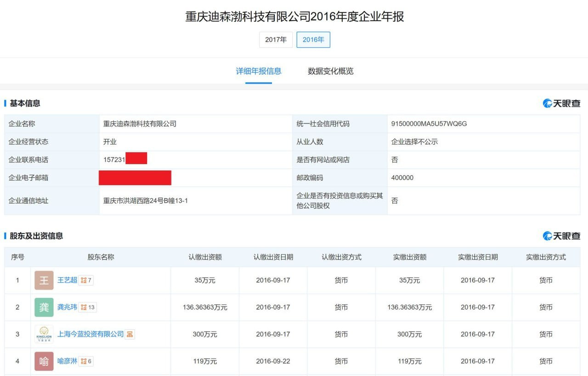Click 王艺超's orange avatar icon
This screenshot has width=588, height=376.
44,280
